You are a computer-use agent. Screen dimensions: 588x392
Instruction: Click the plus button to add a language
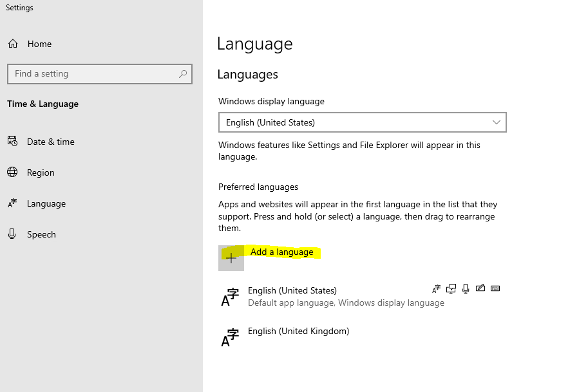tap(231, 258)
